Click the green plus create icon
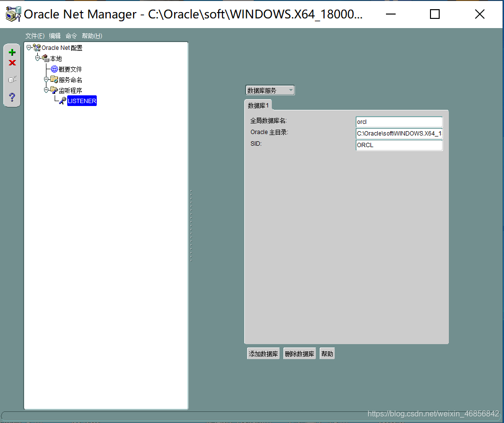Viewport: 504px width, 423px height. 12,52
